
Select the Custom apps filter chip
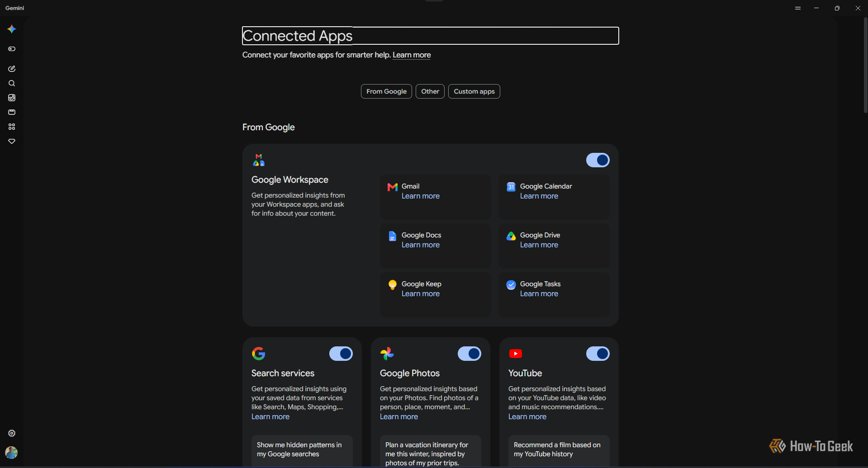pyautogui.click(x=474, y=91)
